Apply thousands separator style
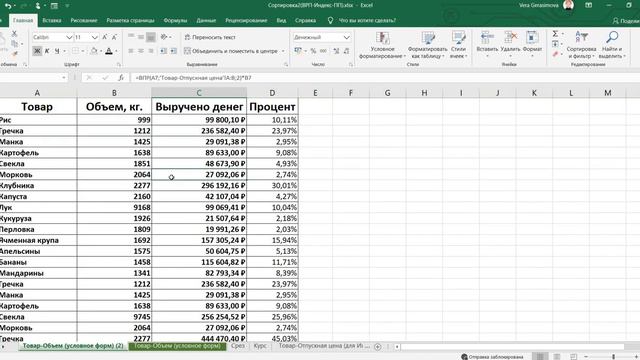This screenshot has width=640, height=360. click(x=323, y=51)
